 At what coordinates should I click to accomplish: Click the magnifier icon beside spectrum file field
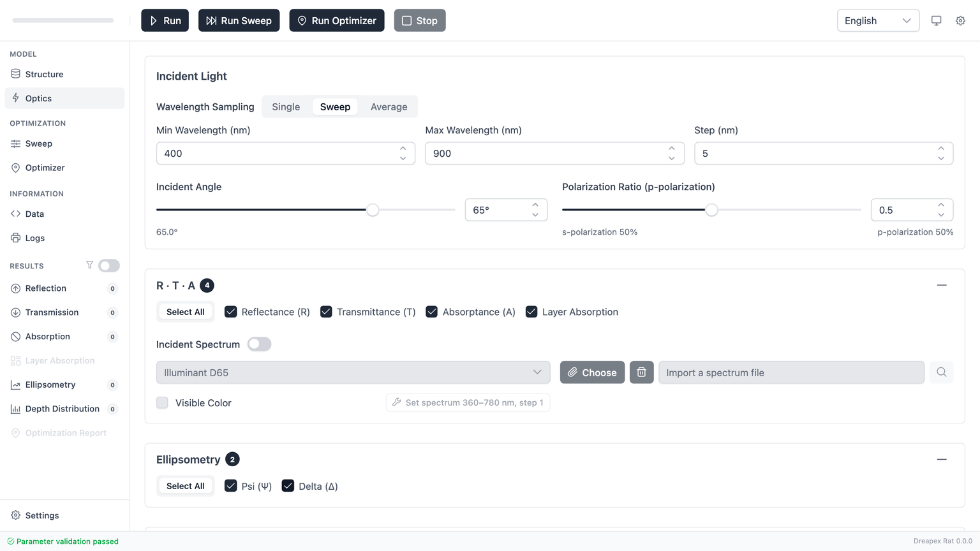point(941,372)
